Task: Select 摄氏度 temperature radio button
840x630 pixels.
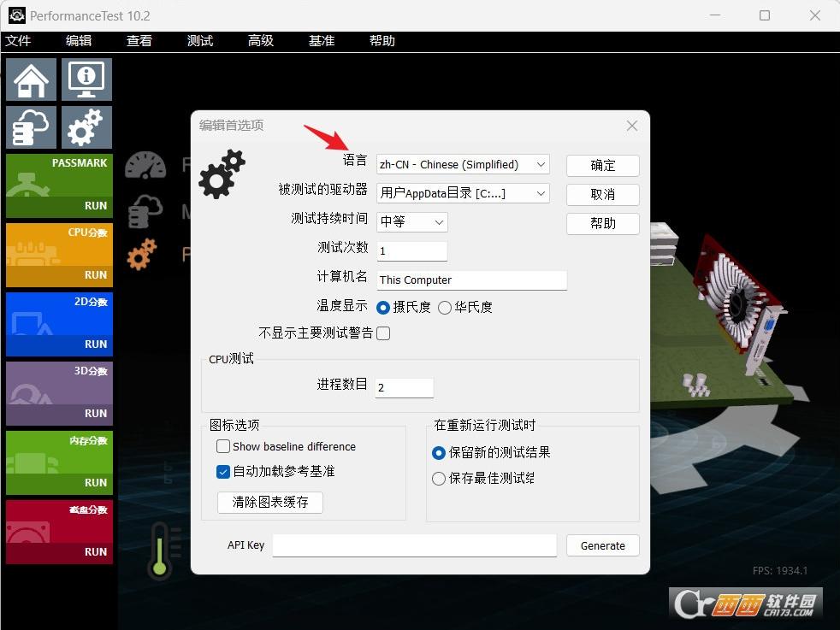Action: pos(383,307)
